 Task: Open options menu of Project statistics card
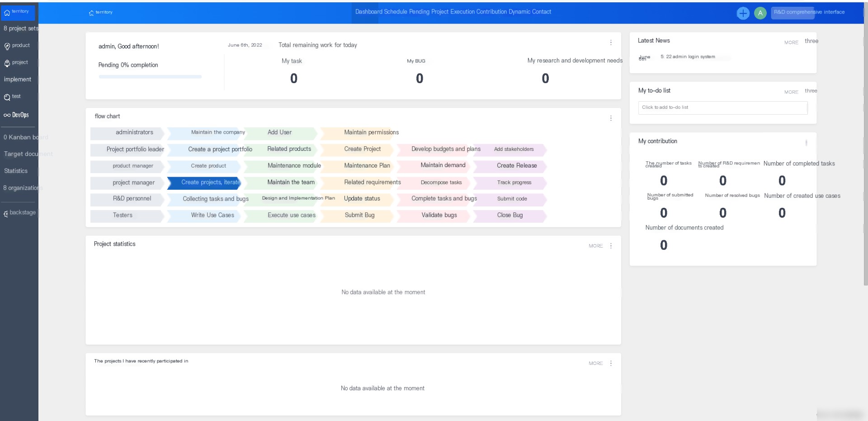point(611,246)
